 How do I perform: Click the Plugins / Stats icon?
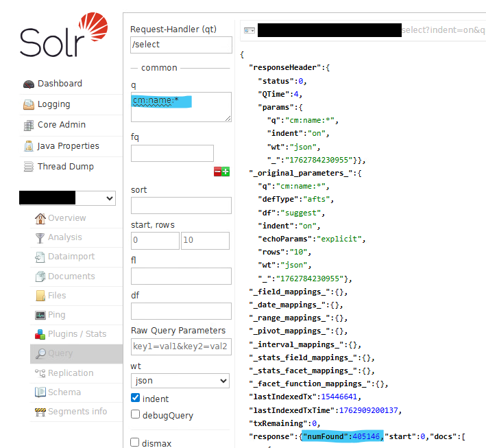tap(40, 334)
